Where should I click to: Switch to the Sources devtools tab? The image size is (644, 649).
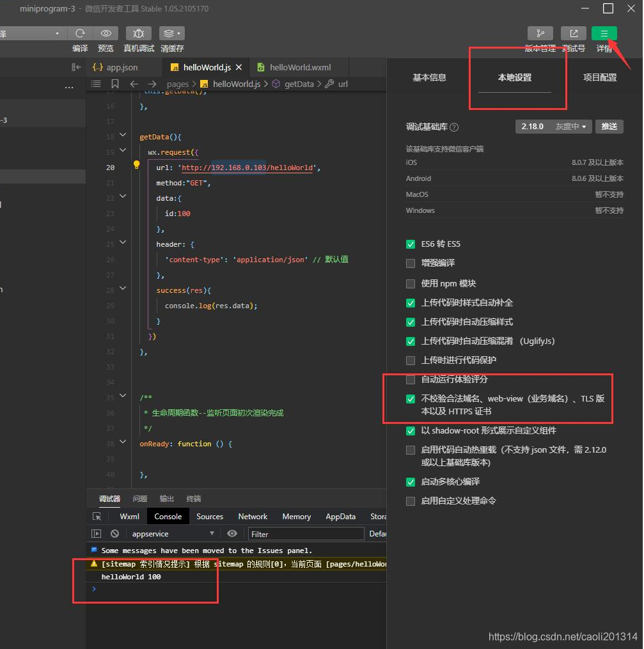coord(209,517)
